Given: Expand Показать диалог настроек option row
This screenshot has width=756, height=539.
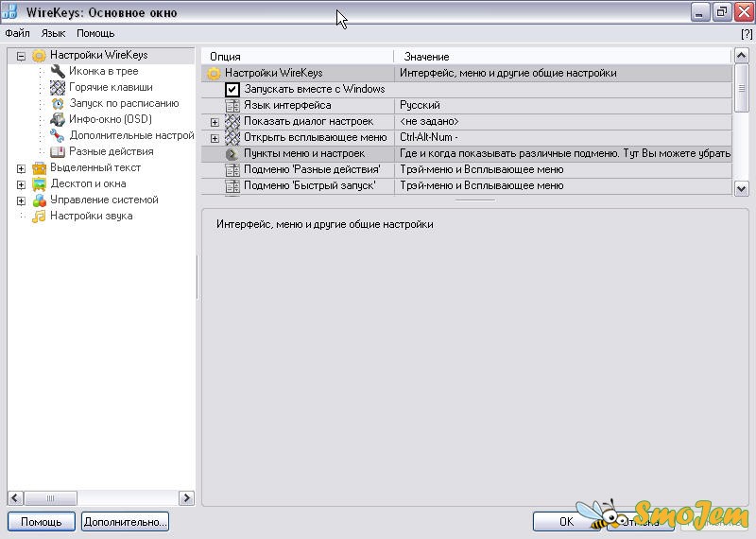Looking at the screenshot, I should 215,123.
